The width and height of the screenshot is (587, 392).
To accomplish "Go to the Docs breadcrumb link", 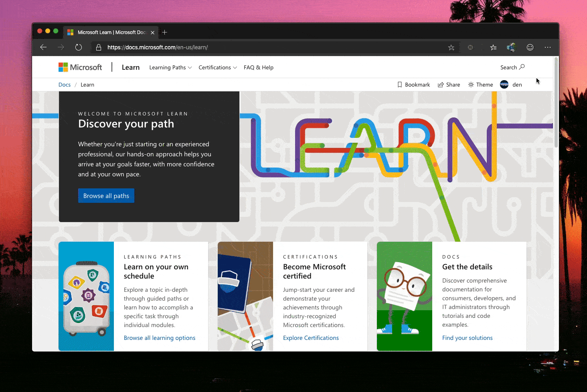I will (x=65, y=85).
